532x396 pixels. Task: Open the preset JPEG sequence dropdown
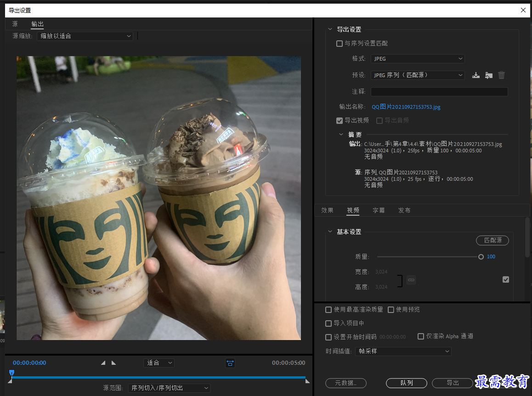click(418, 75)
